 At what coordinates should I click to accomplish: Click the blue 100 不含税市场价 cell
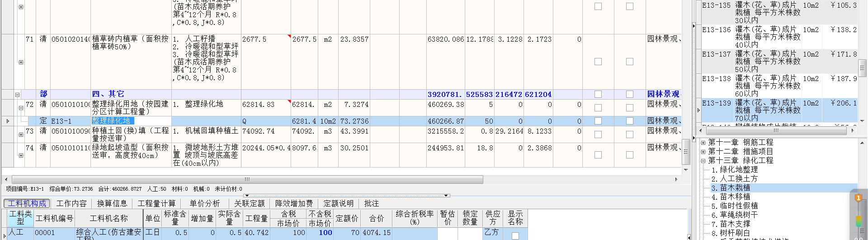coord(320,233)
